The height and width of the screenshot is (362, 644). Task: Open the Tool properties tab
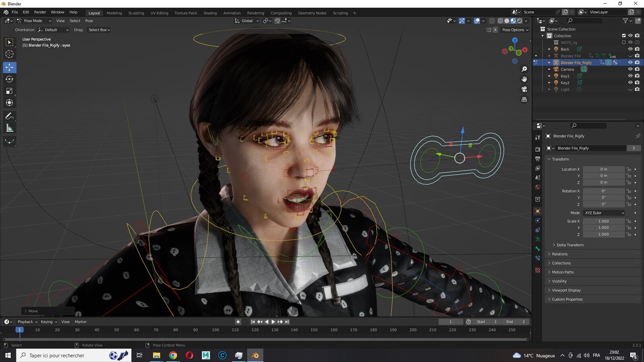pyautogui.click(x=538, y=137)
